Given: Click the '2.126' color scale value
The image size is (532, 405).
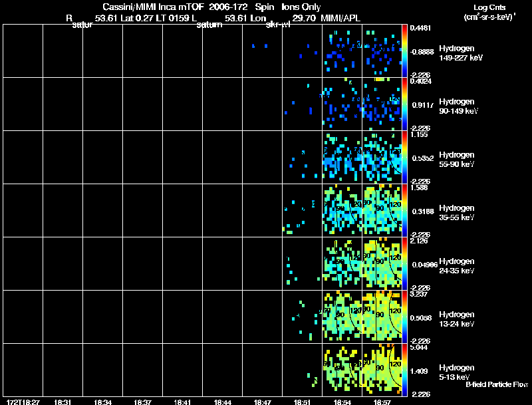Looking at the screenshot, I should click(419, 241).
